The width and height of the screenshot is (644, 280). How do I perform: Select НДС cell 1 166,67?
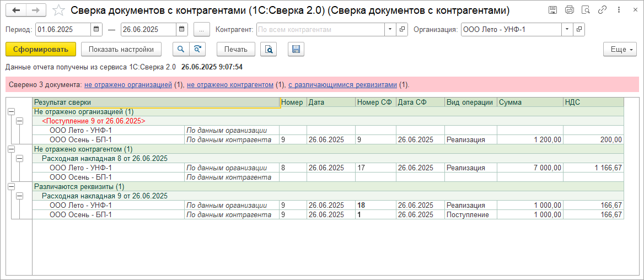tap(593, 168)
